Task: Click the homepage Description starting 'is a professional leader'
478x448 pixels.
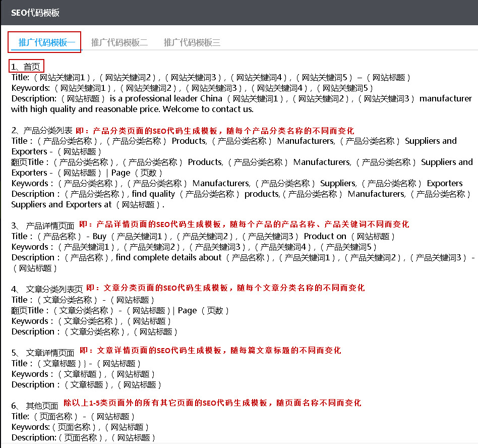Action: (x=241, y=98)
